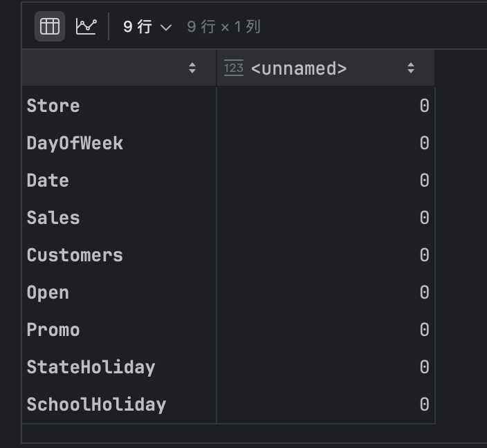Click the Promo value cell 0
This screenshot has height=448, width=487.
[x=326, y=330]
